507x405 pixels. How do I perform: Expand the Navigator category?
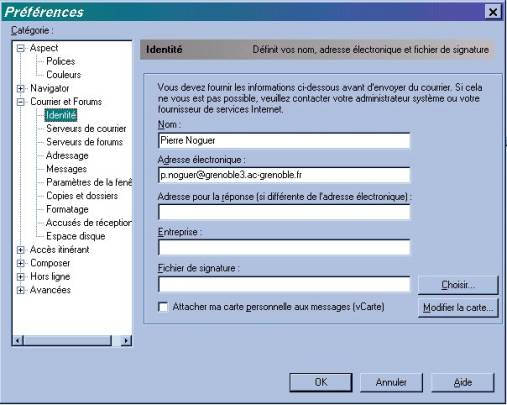coord(21,89)
